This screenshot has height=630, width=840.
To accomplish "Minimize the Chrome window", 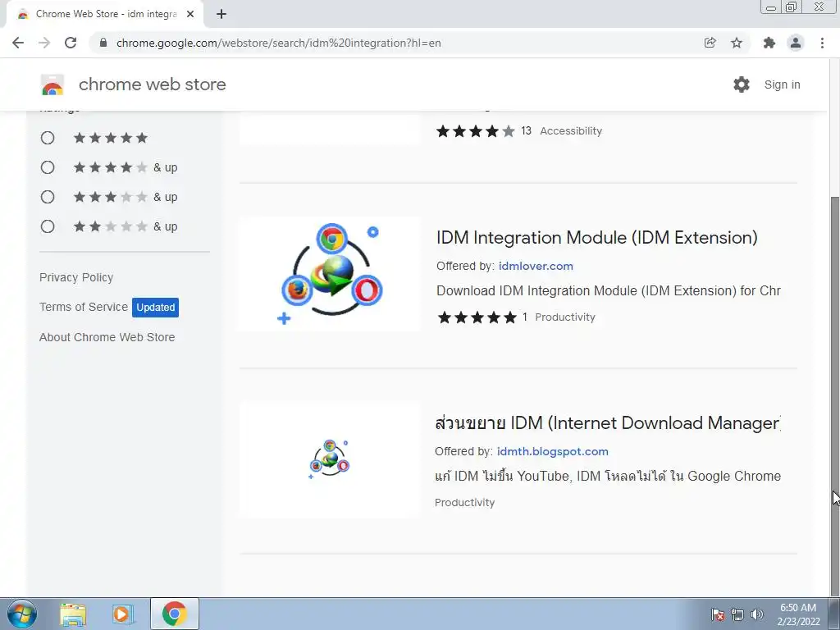I will tap(771, 7).
